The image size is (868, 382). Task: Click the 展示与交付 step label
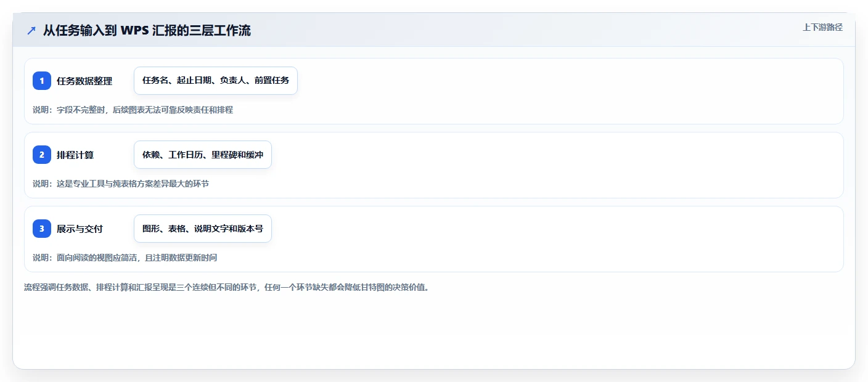[x=80, y=229]
